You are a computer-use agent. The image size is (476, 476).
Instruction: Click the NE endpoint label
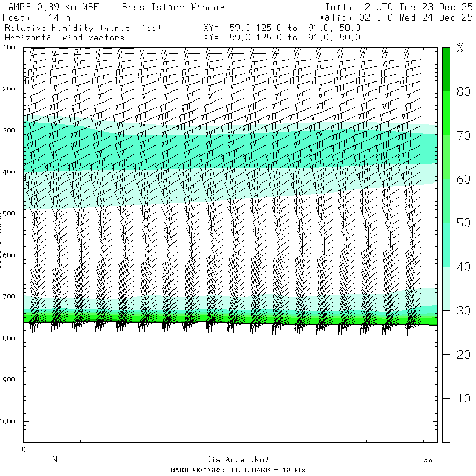coord(57,460)
